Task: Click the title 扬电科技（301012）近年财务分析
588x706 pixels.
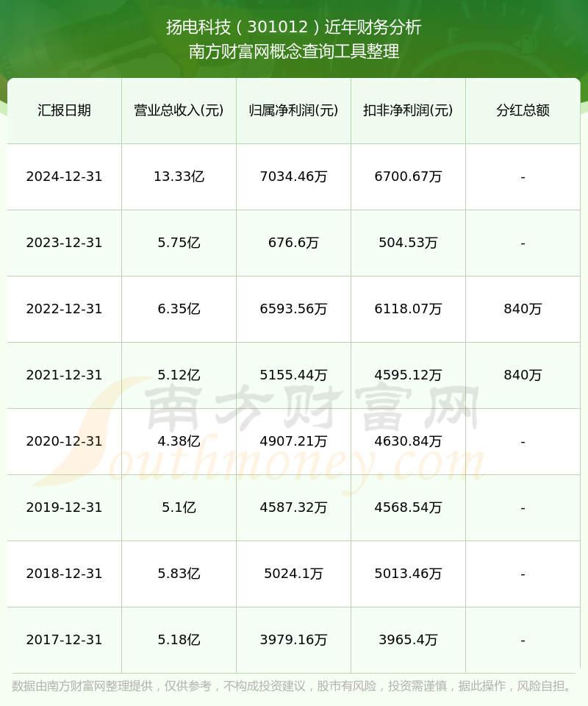Action: (294, 27)
